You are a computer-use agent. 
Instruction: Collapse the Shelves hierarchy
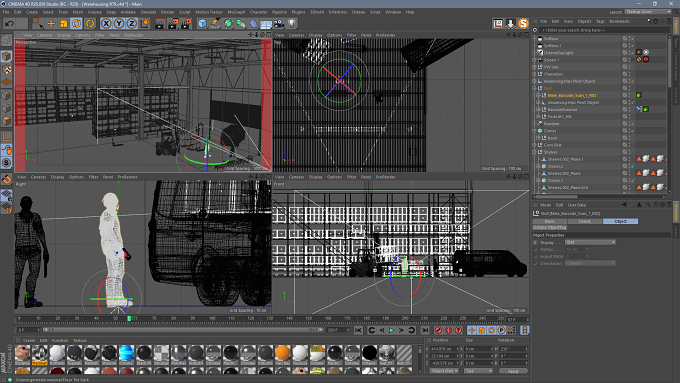[x=535, y=152]
